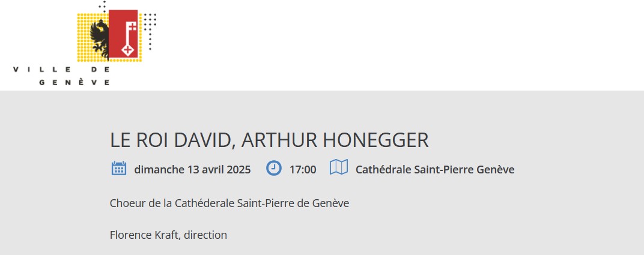This screenshot has height=255, width=644.
Task: Click the year 2025 in the date
Action: click(238, 169)
